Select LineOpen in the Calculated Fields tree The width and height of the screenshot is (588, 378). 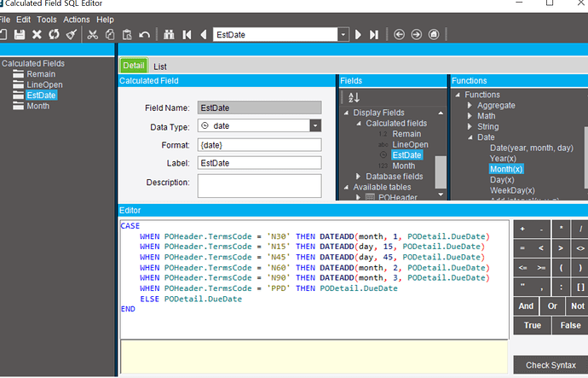click(x=44, y=85)
